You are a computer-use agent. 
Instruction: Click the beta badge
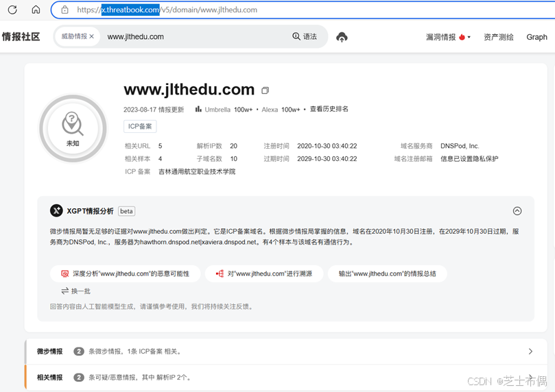126,211
